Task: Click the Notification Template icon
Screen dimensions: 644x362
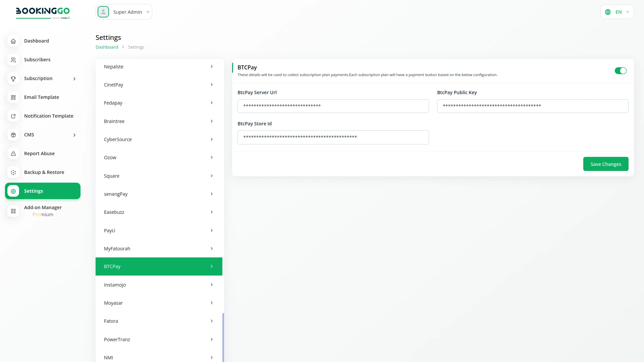Action: (13, 116)
